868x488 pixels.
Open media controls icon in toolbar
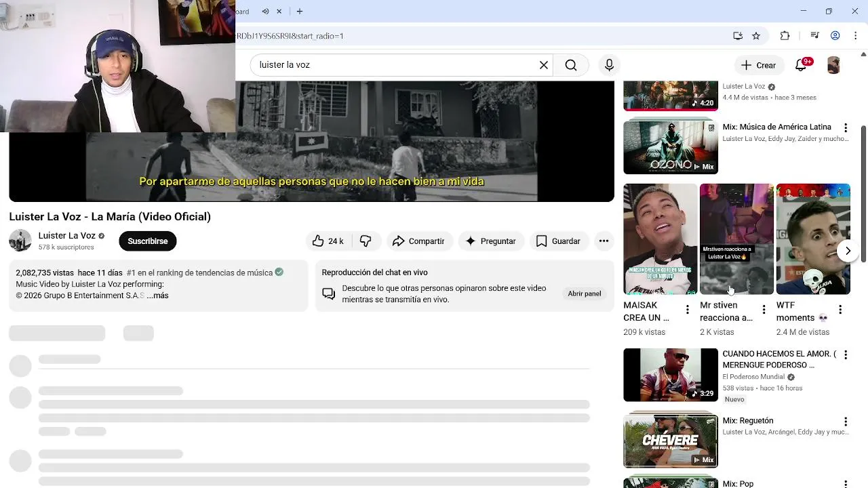815,36
